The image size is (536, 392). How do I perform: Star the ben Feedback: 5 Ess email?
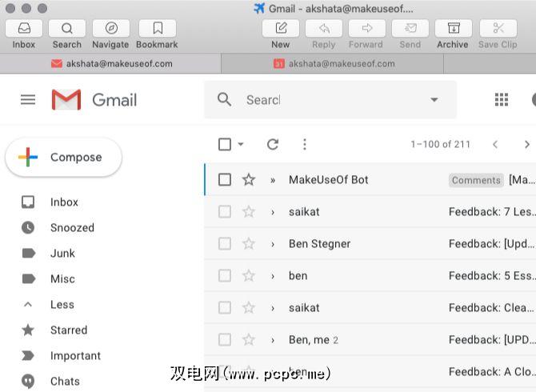pyautogui.click(x=249, y=275)
